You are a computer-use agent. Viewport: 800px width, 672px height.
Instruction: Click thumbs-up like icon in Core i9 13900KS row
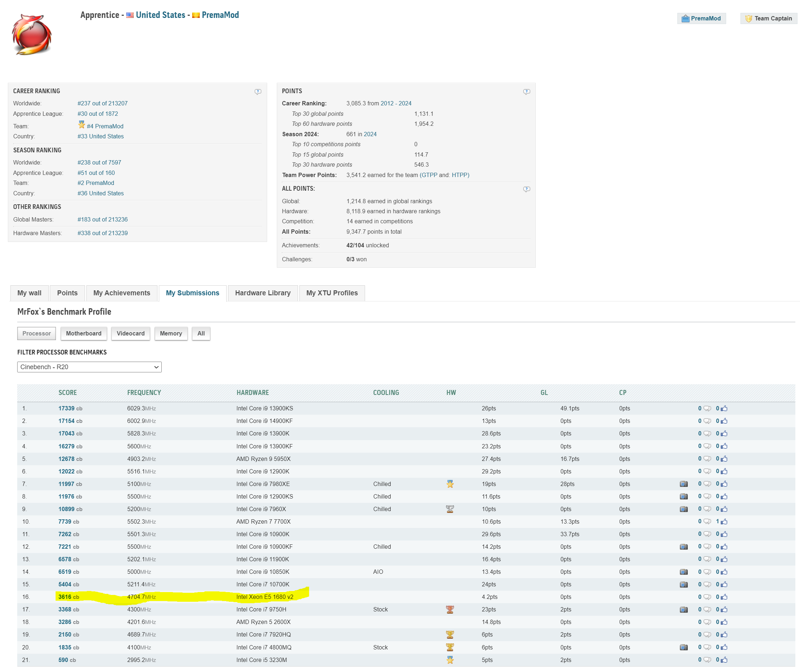tap(724, 408)
